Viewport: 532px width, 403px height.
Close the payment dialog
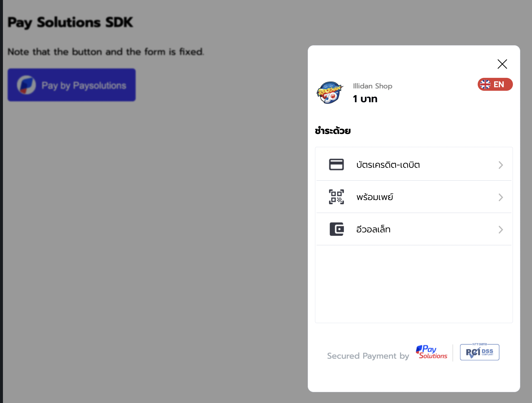tap(502, 64)
